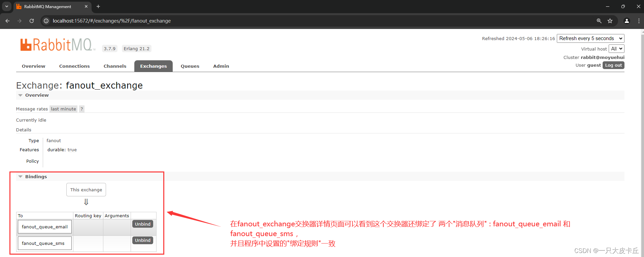Click the Arguments column header
Viewport: 644px width, 257px height.
tap(117, 216)
